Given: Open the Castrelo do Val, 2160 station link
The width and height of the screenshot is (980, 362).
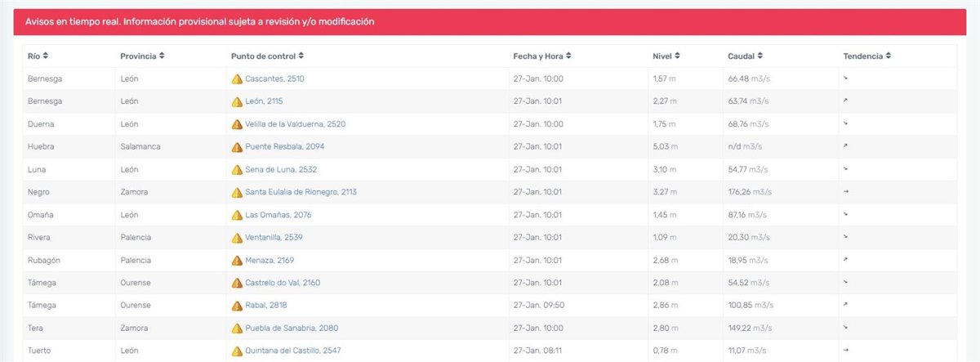Looking at the screenshot, I should pyautogui.click(x=283, y=283).
